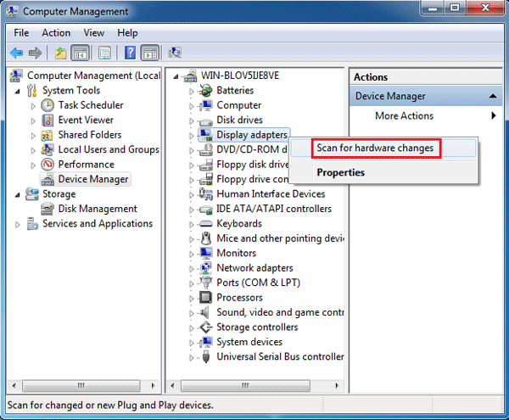The image size is (509, 420).
Task: Toggle the Show/Hide Console Tree icon
Action: [x=81, y=53]
